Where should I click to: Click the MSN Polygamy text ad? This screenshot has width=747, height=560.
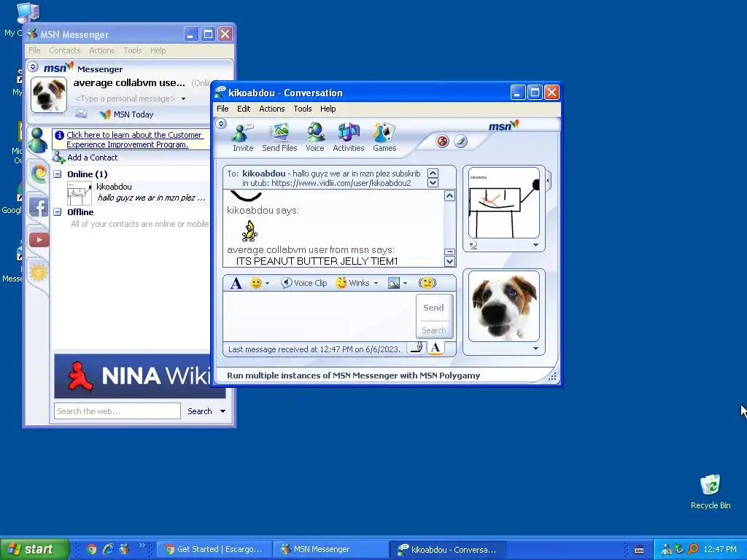[354, 376]
